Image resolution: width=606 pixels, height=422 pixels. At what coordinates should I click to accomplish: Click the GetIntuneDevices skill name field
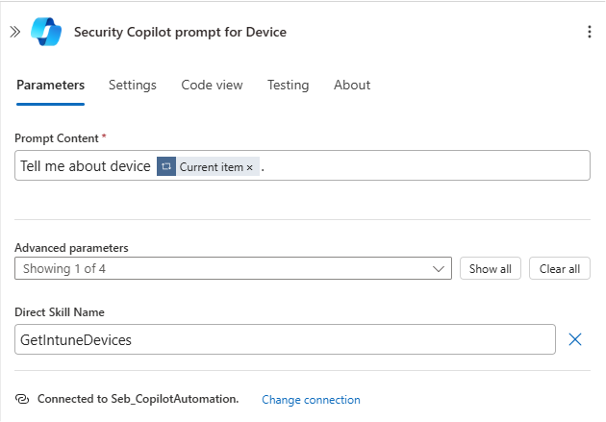(x=285, y=339)
